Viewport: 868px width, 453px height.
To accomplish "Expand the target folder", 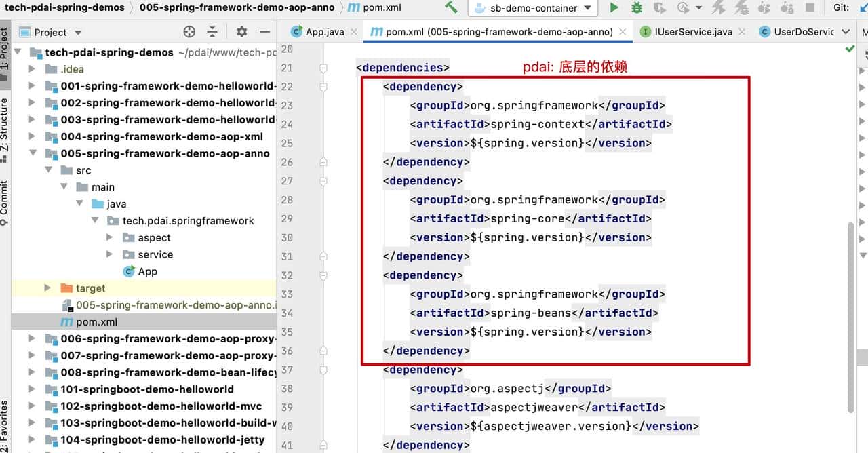I will tap(47, 288).
